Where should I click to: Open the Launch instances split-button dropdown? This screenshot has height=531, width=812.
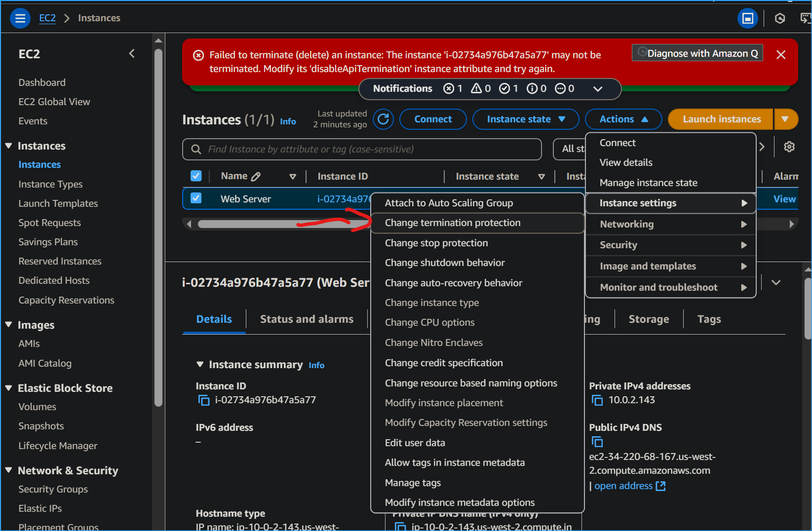(786, 119)
